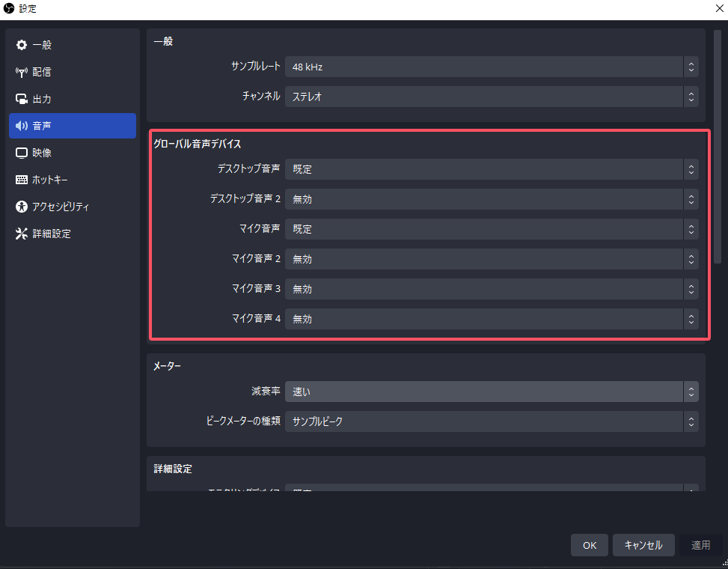Click the antenna icon next to 配信
This screenshot has width=728, height=569.
22,72
